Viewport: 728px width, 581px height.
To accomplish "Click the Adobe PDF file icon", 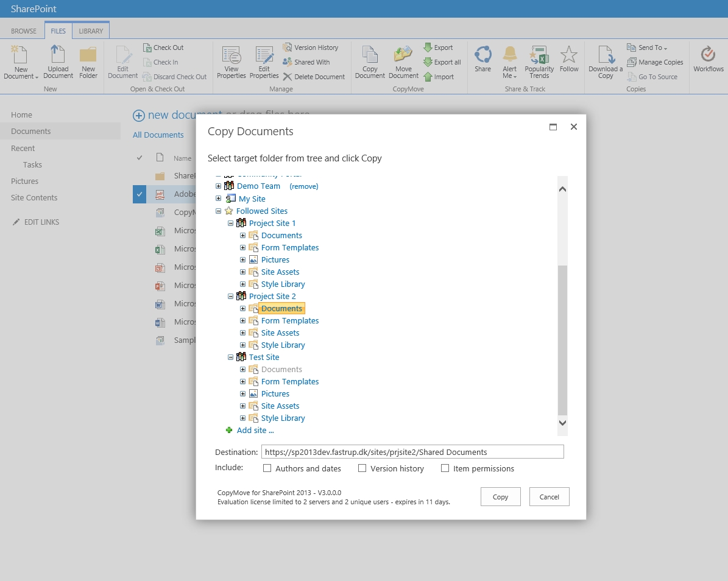I will 160,194.
